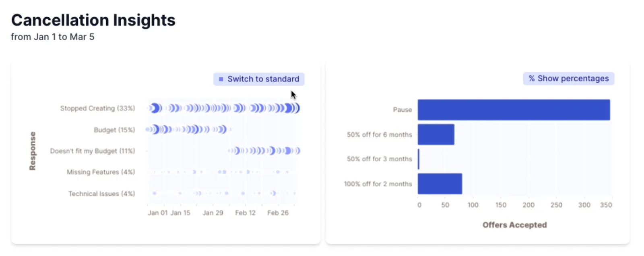Click the percent icon in Show percentages
Screen dimensions: 644x256
click(x=532, y=79)
